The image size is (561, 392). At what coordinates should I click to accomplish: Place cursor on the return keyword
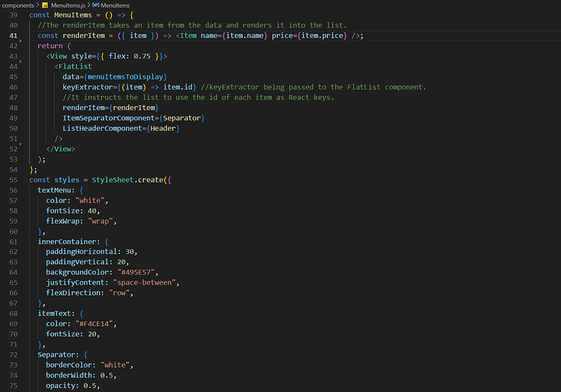(50, 46)
